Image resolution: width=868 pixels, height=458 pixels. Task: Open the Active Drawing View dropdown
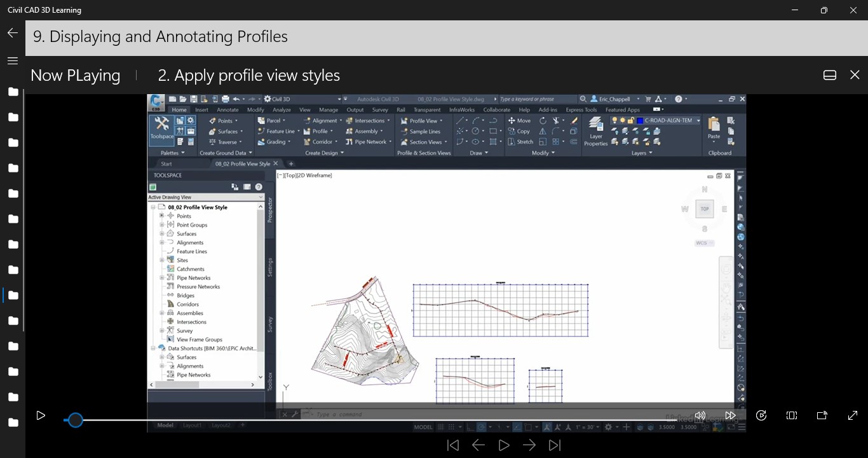(x=261, y=196)
